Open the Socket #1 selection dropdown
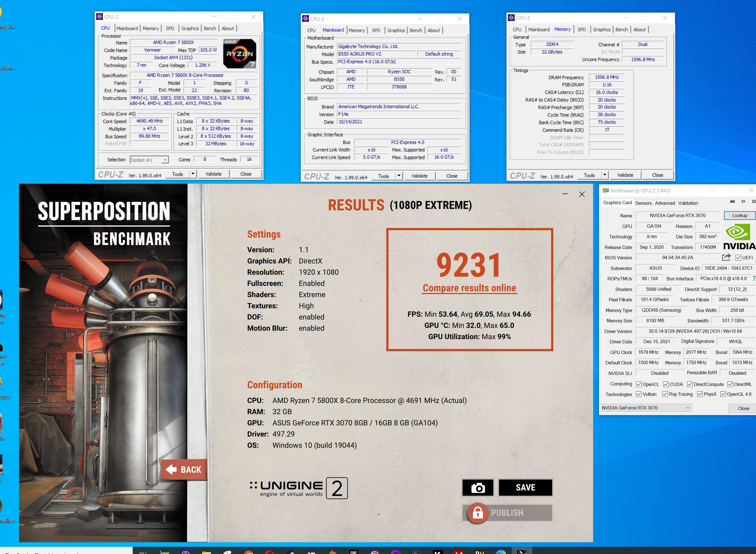Image resolution: width=756 pixels, height=554 pixels. pyautogui.click(x=149, y=160)
